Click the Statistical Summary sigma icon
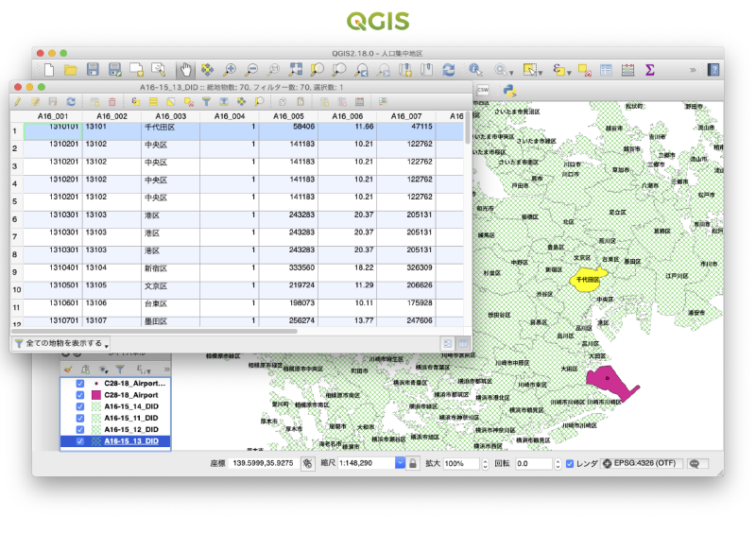 pyautogui.click(x=650, y=70)
